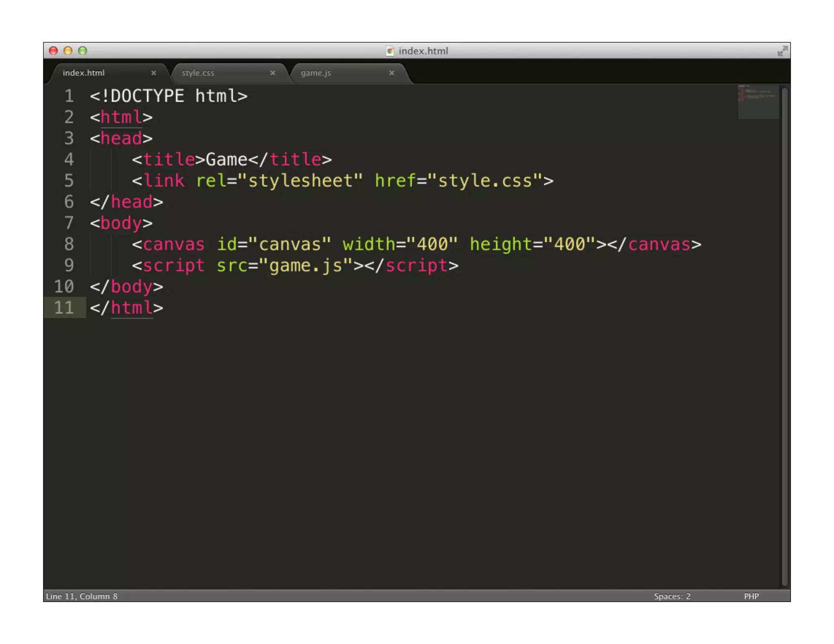Click the id="canvas" attribute

click(x=274, y=244)
